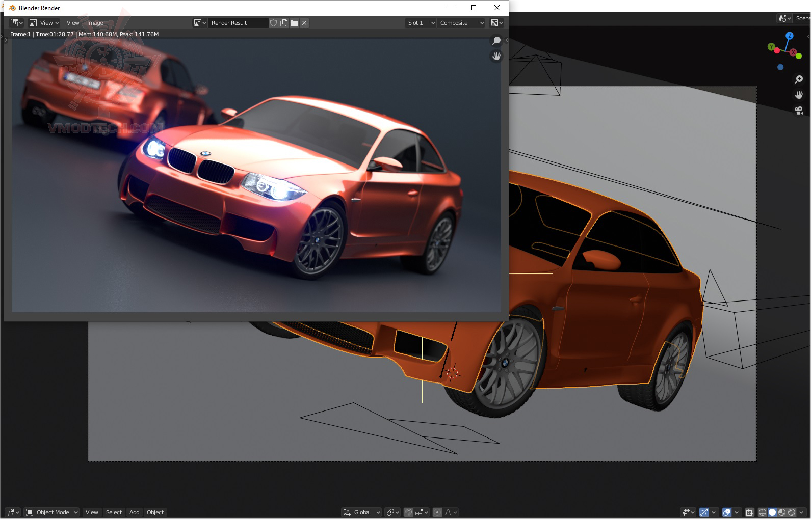Open the display channels dropdown
The image size is (812, 520).
pos(496,23)
